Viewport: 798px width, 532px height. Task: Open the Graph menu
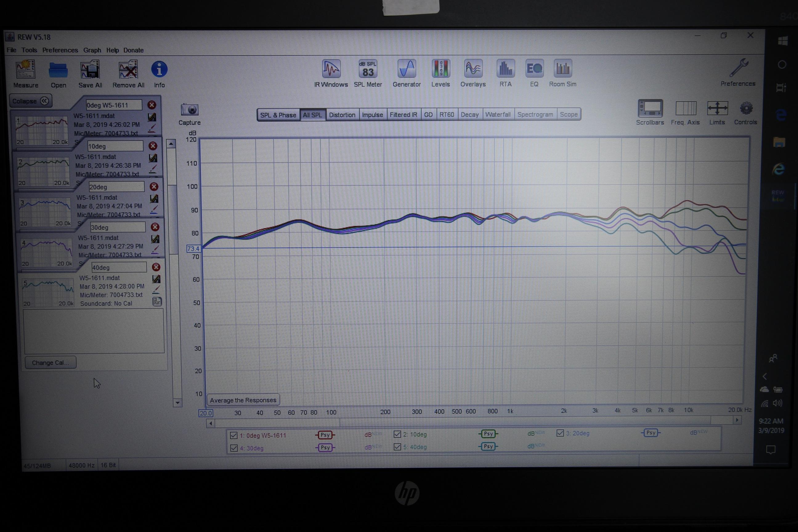92,50
